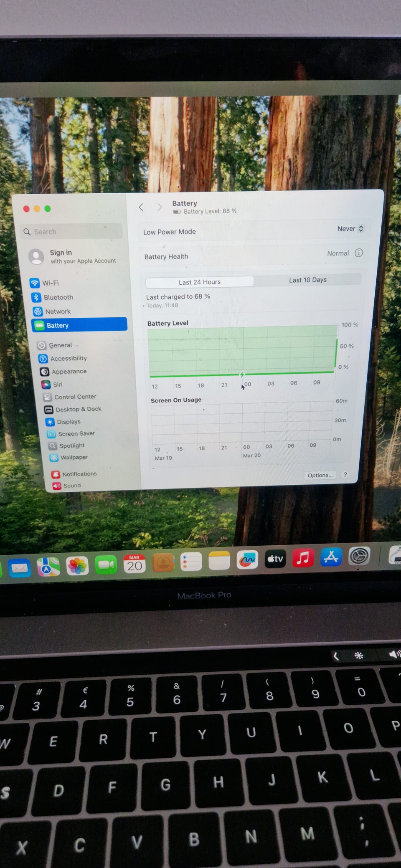Click the Battery Health Normal status
The image size is (401, 868).
tap(338, 253)
